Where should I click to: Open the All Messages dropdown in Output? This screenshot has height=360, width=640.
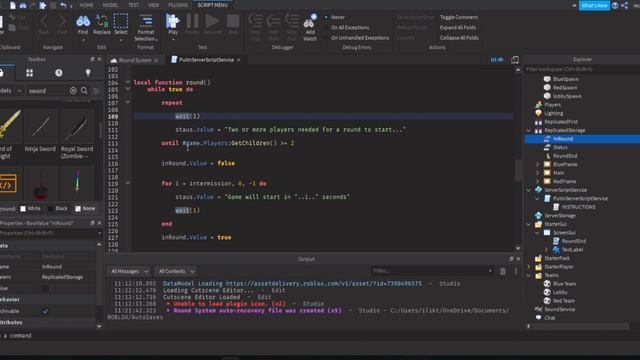(129, 271)
